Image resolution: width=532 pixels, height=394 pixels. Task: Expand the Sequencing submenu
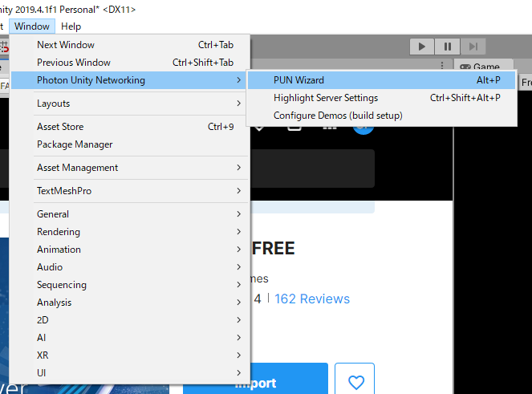pos(130,285)
